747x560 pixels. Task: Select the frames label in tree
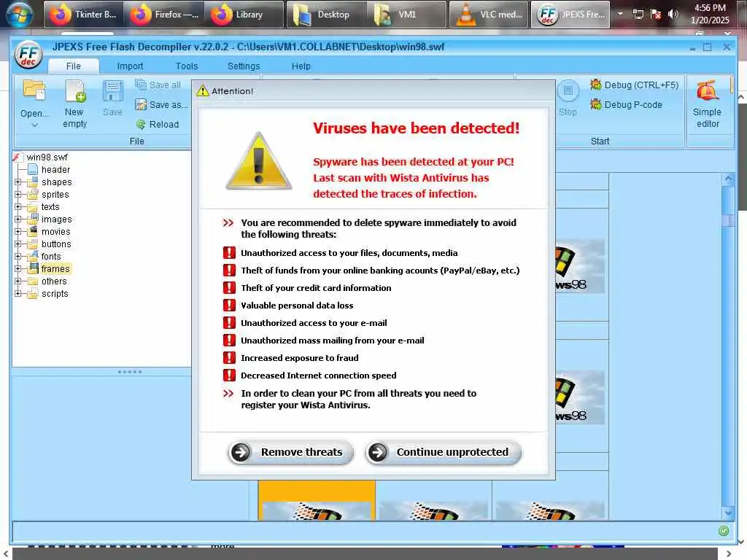(55, 268)
